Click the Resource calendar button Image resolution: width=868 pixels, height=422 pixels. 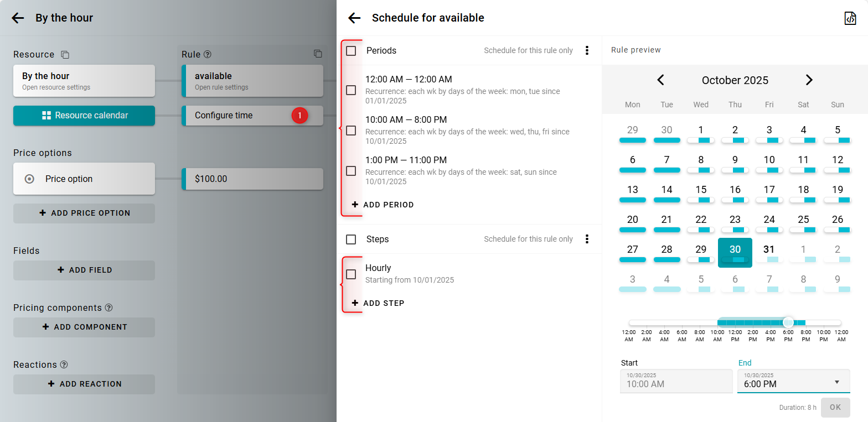click(84, 116)
